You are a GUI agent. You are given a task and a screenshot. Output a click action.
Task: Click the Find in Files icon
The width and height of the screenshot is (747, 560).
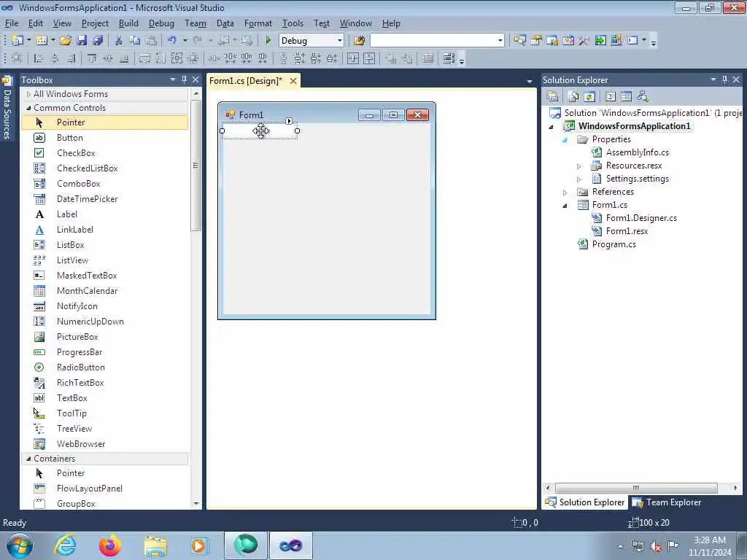click(x=359, y=41)
